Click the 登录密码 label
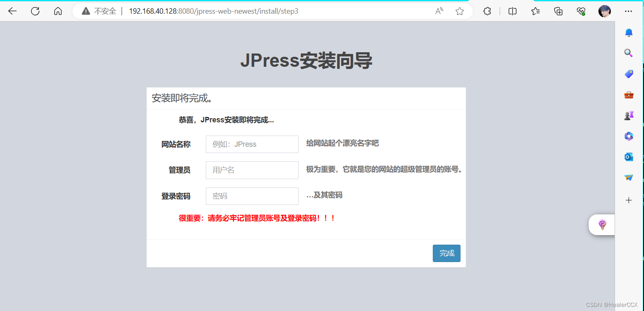This screenshot has height=311, width=644. point(176,196)
